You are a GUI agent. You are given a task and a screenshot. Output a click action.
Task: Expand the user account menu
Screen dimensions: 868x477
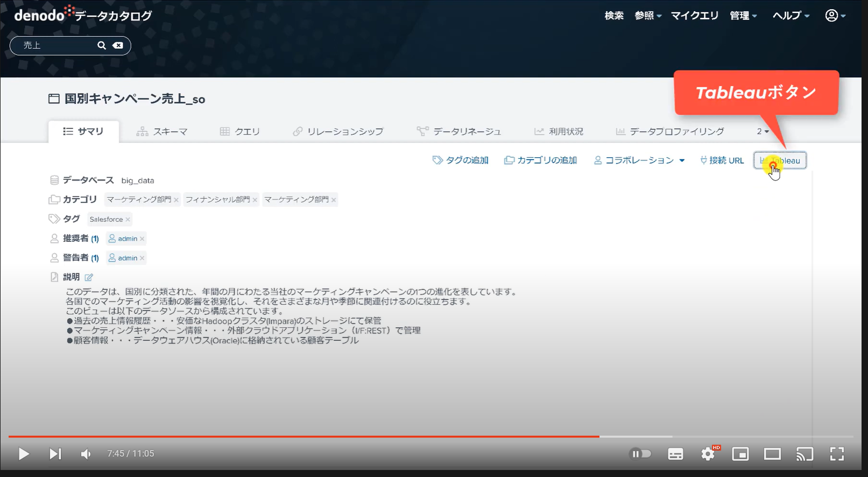[x=835, y=16]
